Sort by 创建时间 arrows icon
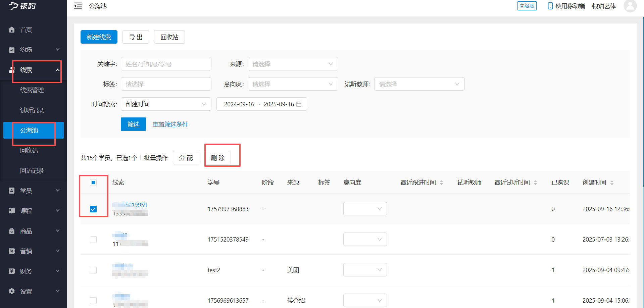Viewport: 644px width, 308px height. [612, 183]
